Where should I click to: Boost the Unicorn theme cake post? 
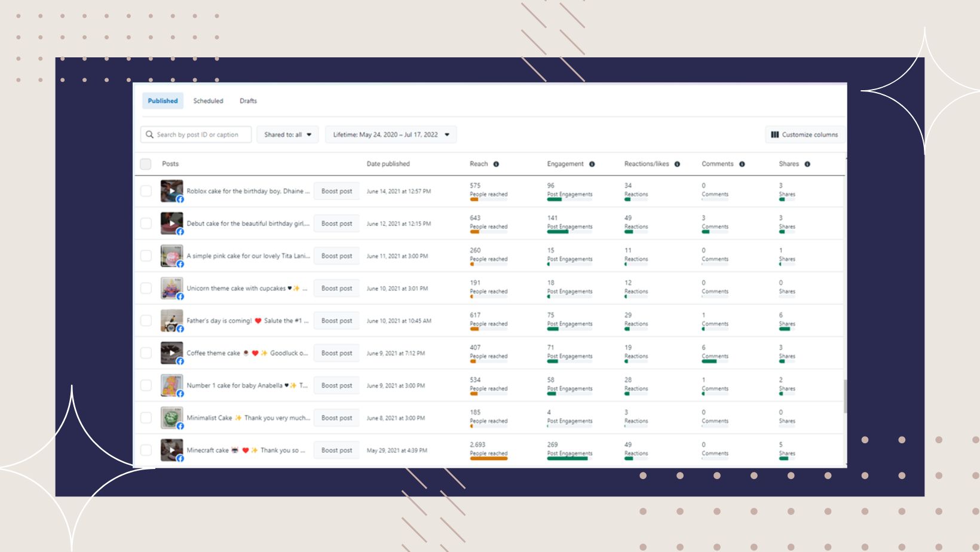click(336, 288)
